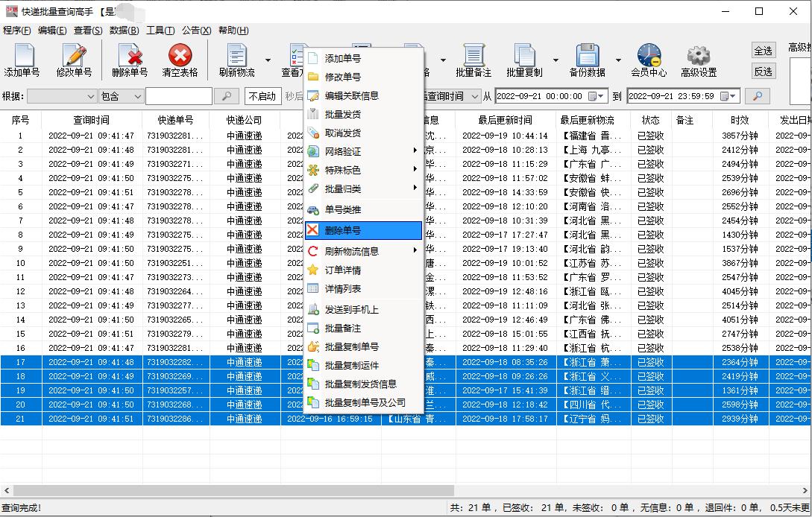Click the 反选 invert-selection button
The image size is (812, 517).
pyautogui.click(x=763, y=71)
